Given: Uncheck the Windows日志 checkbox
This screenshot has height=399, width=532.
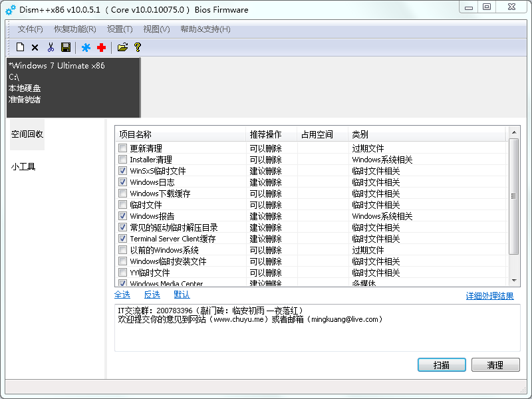Looking at the screenshot, I should click(x=122, y=182).
